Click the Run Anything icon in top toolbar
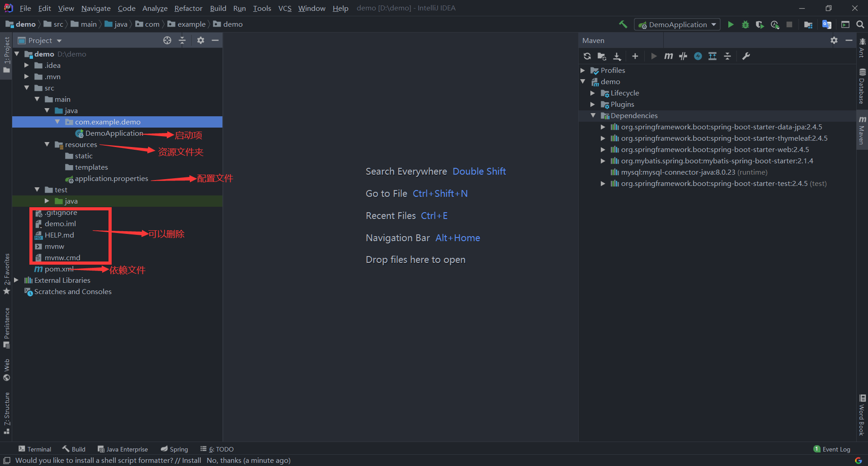Image resolution: width=868 pixels, height=466 pixels. point(845,24)
